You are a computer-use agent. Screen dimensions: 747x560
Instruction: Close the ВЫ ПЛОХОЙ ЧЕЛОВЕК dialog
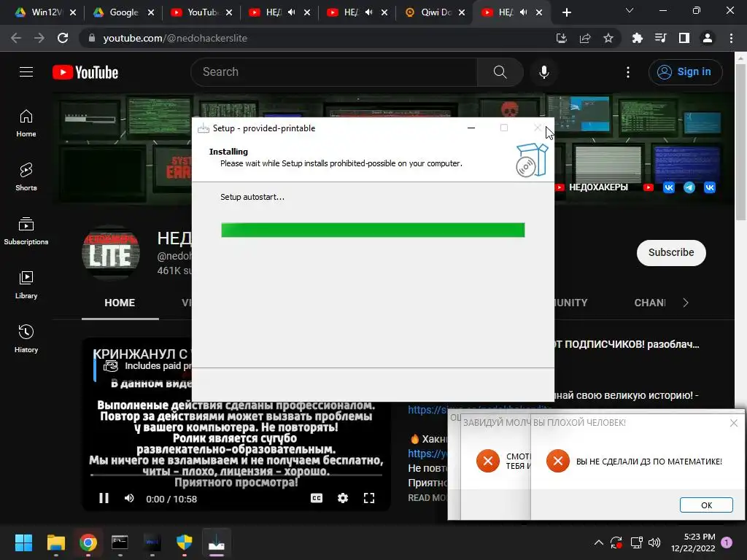click(x=734, y=423)
